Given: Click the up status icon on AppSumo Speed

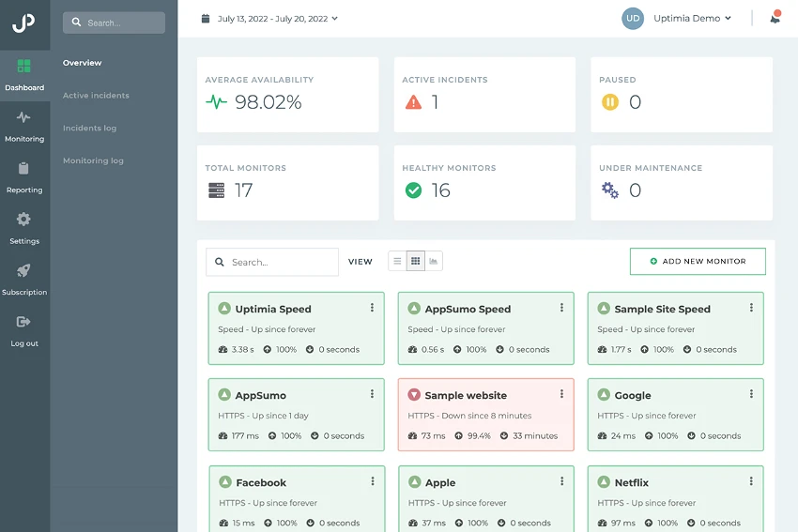Looking at the screenshot, I should tap(414, 308).
